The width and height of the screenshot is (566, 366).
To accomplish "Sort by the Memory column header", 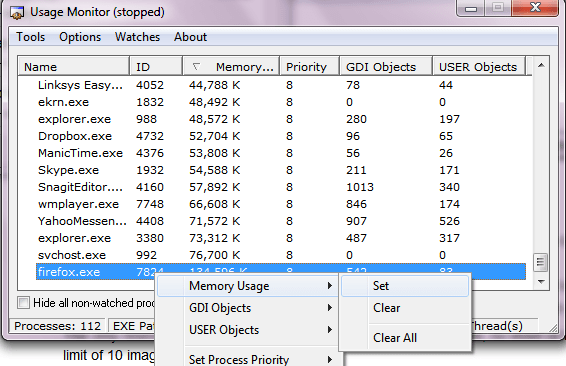I will [x=231, y=67].
